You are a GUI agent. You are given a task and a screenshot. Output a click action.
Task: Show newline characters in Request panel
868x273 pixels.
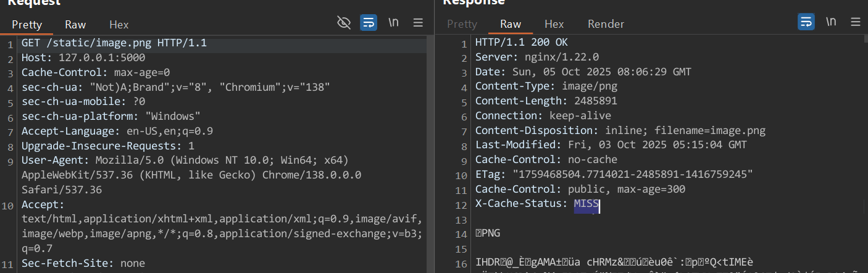pyautogui.click(x=393, y=23)
